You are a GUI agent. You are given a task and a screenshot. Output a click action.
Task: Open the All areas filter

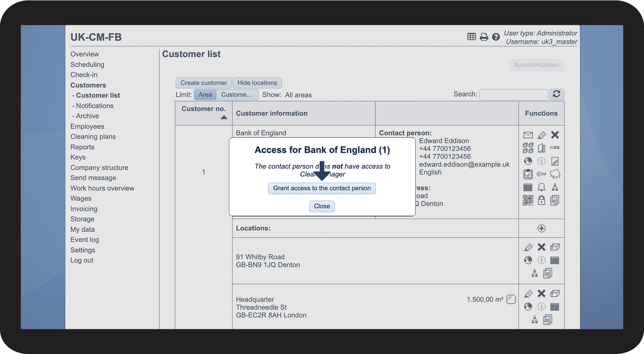pyautogui.click(x=298, y=95)
